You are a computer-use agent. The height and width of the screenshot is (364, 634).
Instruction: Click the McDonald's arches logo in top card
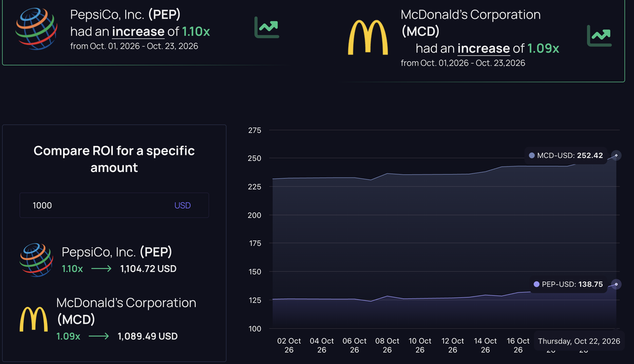pos(368,37)
